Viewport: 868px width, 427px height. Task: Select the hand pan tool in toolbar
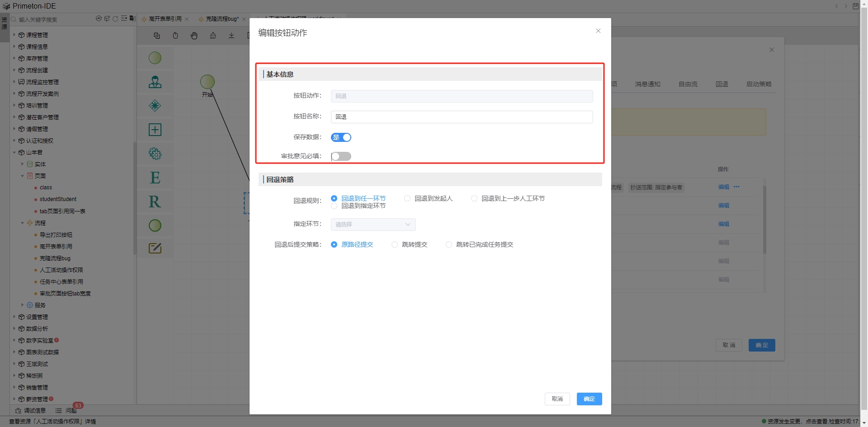point(194,36)
